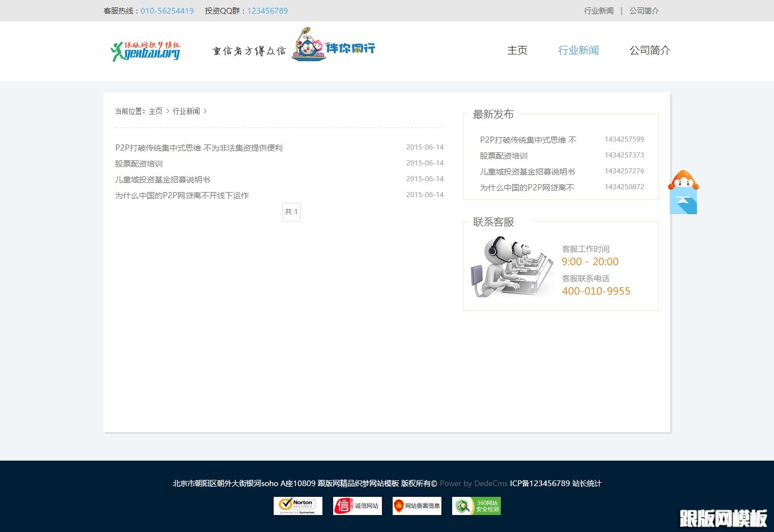Viewport: 774px width, 532px height.
Task: Click pagination button 共1
Action: pyautogui.click(x=291, y=212)
